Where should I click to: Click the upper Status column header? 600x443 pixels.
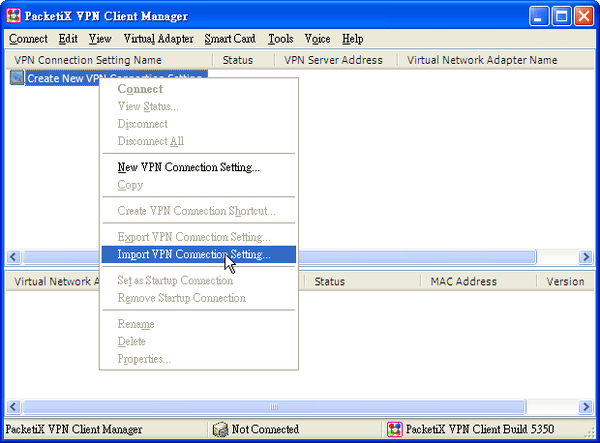pyautogui.click(x=244, y=60)
